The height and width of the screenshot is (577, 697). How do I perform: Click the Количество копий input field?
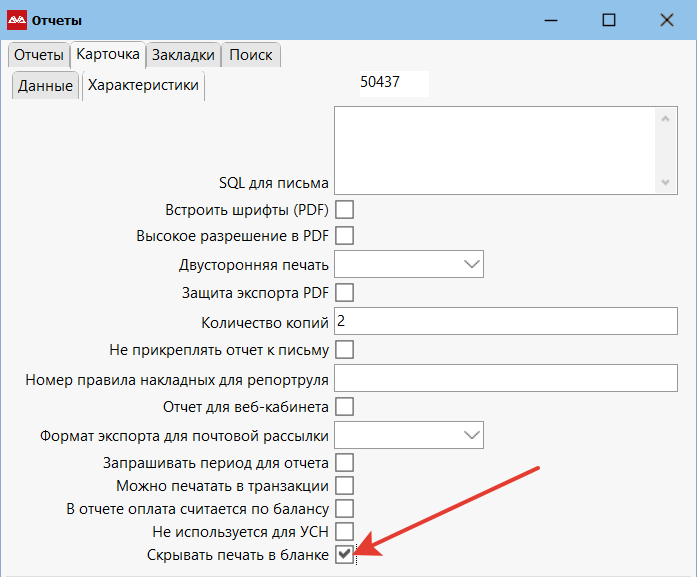click(x=506, y=321)
